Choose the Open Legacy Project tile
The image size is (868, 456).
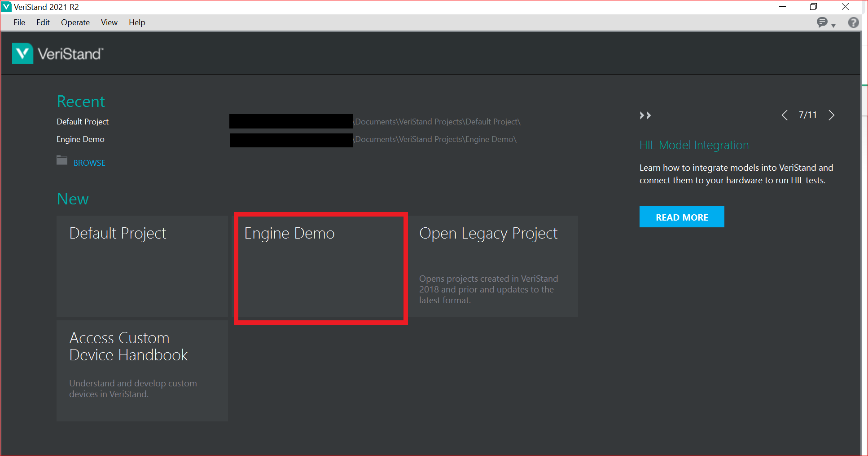click(493, 266)
